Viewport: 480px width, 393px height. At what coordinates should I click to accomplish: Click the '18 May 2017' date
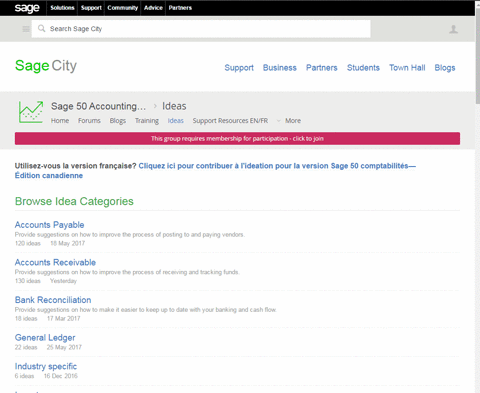click(67, 243)
